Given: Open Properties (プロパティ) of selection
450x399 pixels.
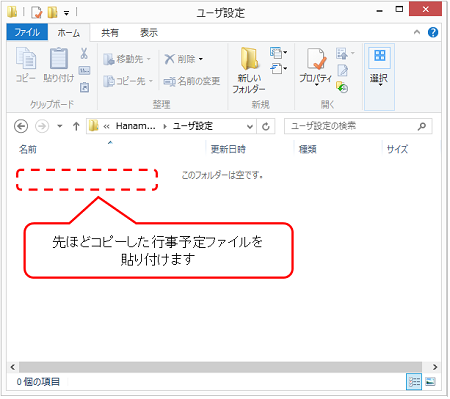Looking at the screenshot, I should [x=315, y=67].
